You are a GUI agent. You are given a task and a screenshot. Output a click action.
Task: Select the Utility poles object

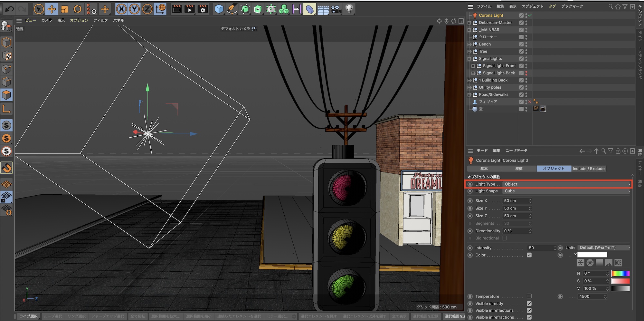490,87
